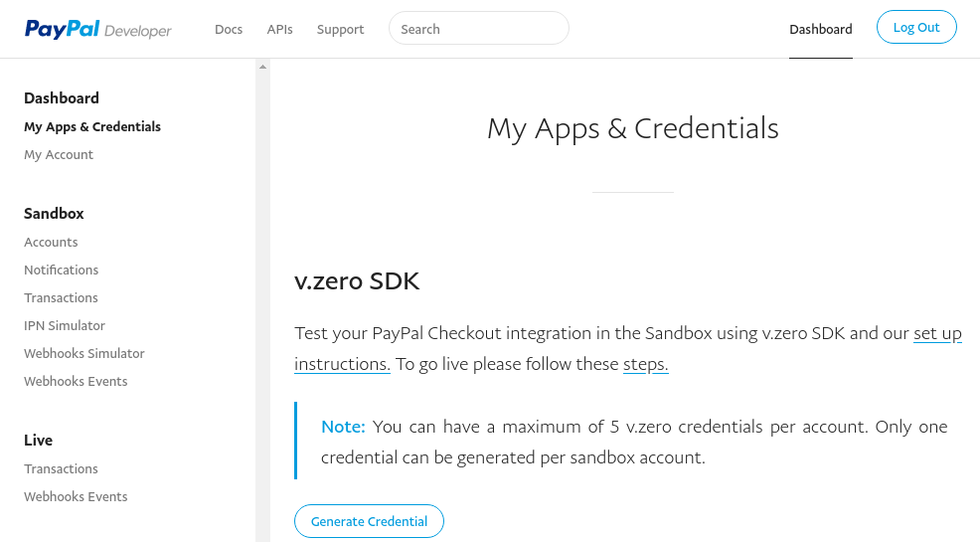This screenshot has height=542, width=980.
Task: Click the sidebar scroll up arrow
Action: click(x=263, y=67)
